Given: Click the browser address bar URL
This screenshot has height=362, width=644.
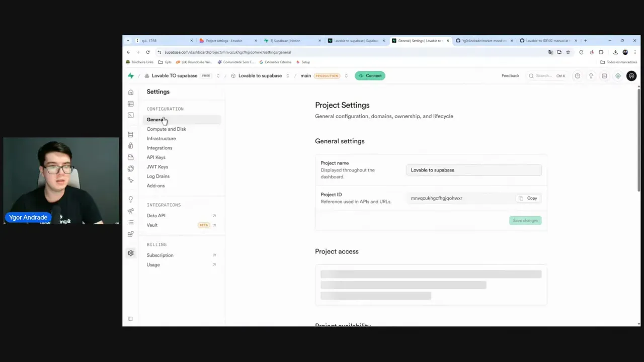Looking at the screenshot, I should (227, 52).
